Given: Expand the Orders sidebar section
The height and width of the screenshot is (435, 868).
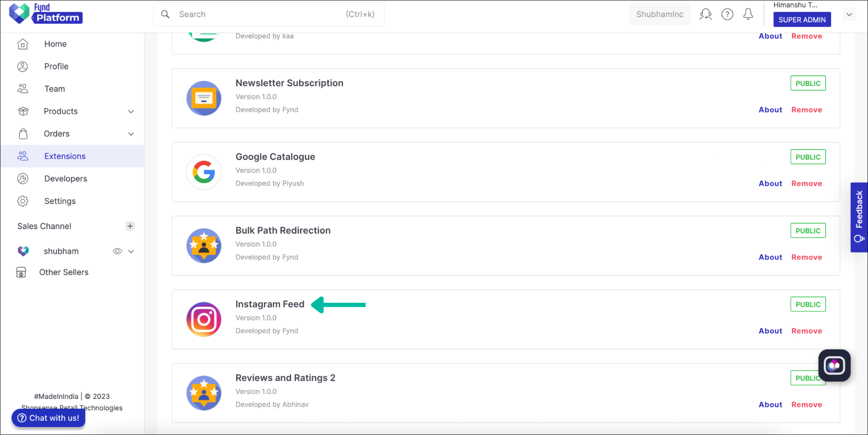Looking at the screenshot, I should pyautogui.click(x=131, y=134).
